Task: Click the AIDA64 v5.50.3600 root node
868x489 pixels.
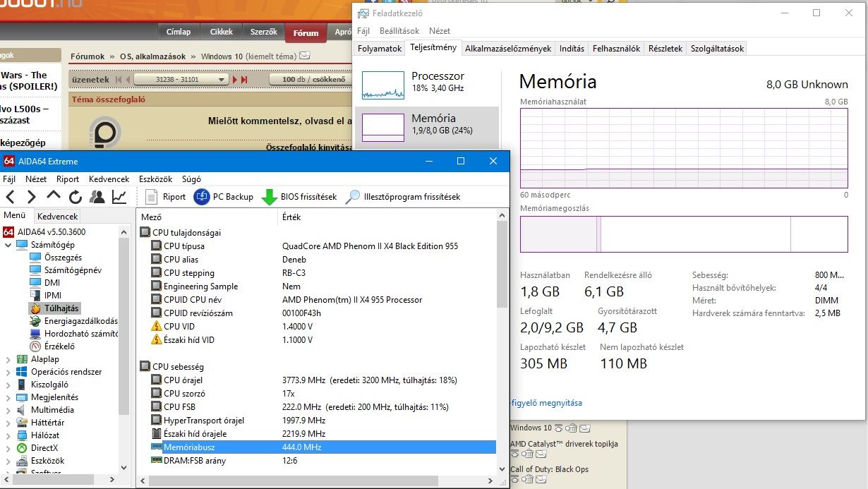Action: [51, 232]
